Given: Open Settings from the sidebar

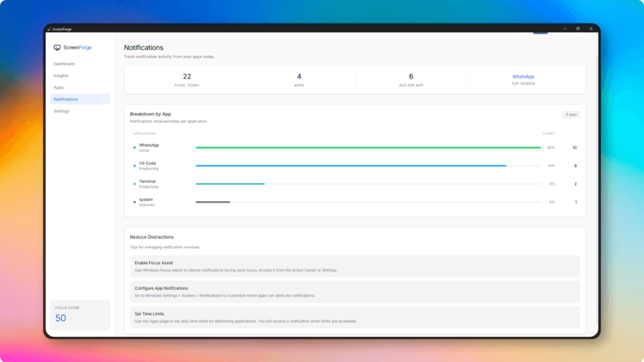Looking at the screenshot, I should [x=62, y=111].
